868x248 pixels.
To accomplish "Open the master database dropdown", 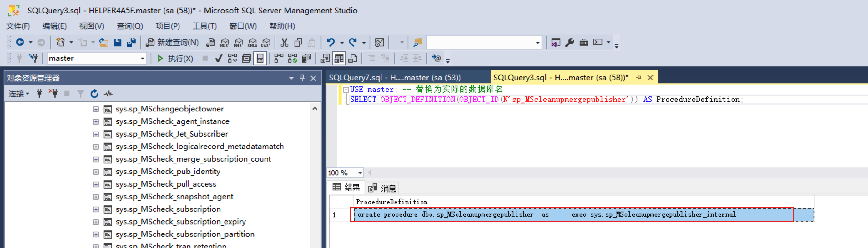I will (143, 59).
